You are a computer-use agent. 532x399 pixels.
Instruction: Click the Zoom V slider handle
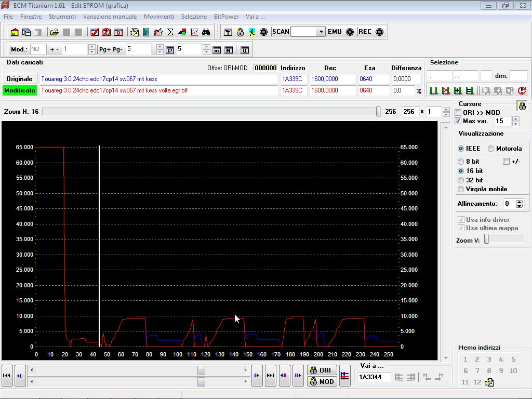[x=486, y=239]
